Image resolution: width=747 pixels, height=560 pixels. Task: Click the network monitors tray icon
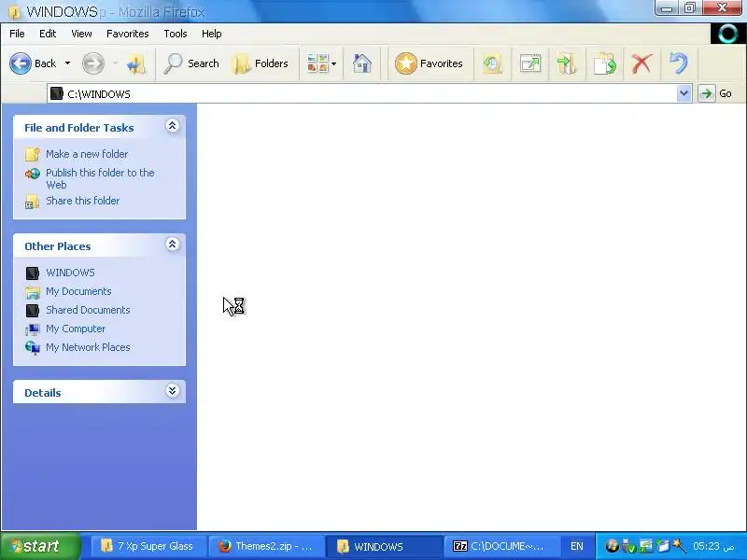click(646, 546)
